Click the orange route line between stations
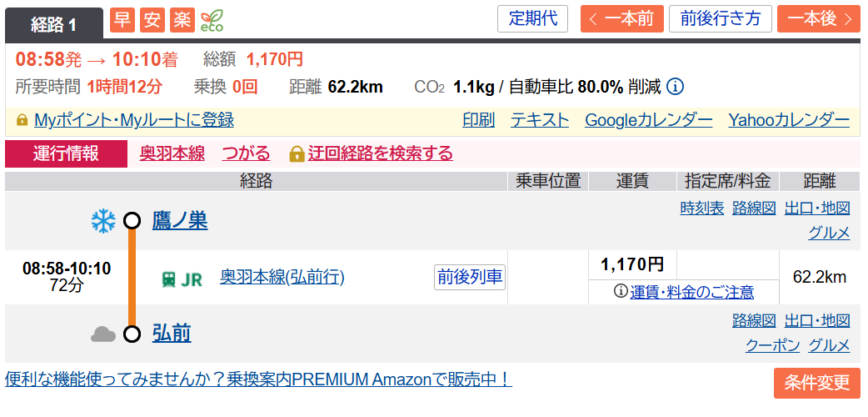The width and height of the screenshot is (868, 417). 132,278
